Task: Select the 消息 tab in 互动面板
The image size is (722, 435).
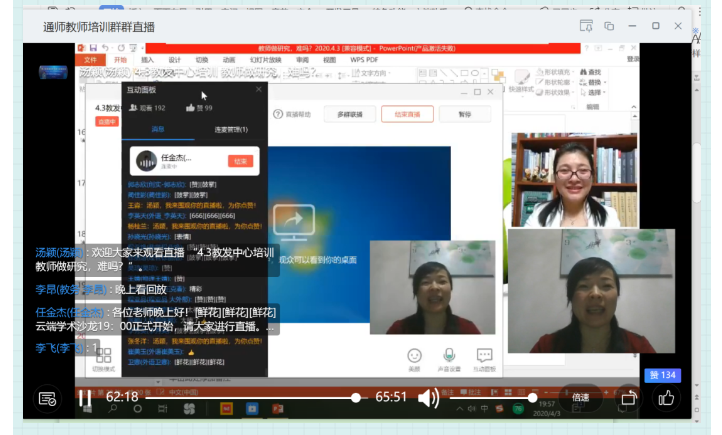Action: [x=158, y=129]
